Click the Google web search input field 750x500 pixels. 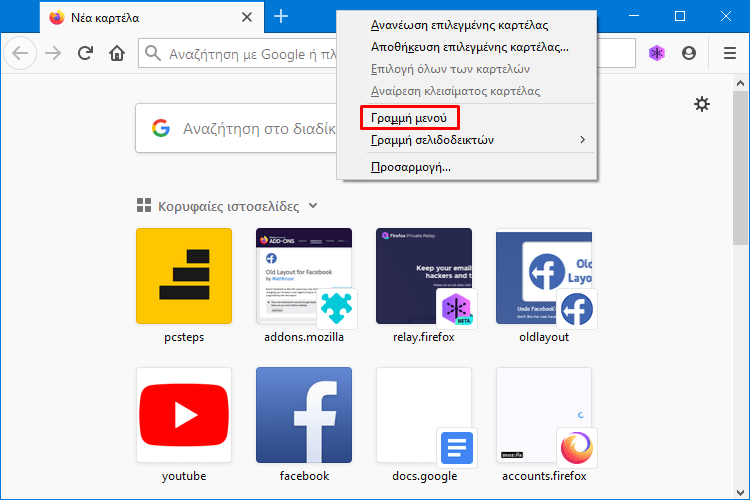coord(236,128)
